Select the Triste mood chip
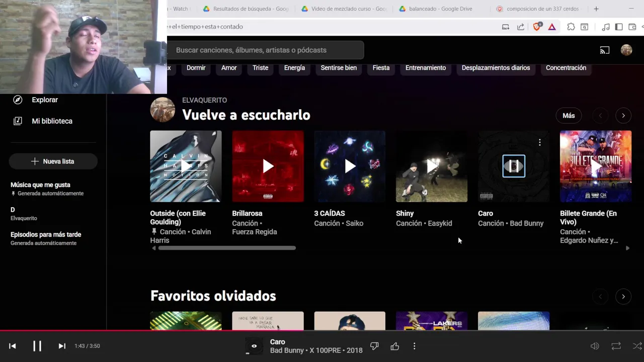644x362 pixels. (260, 68)
